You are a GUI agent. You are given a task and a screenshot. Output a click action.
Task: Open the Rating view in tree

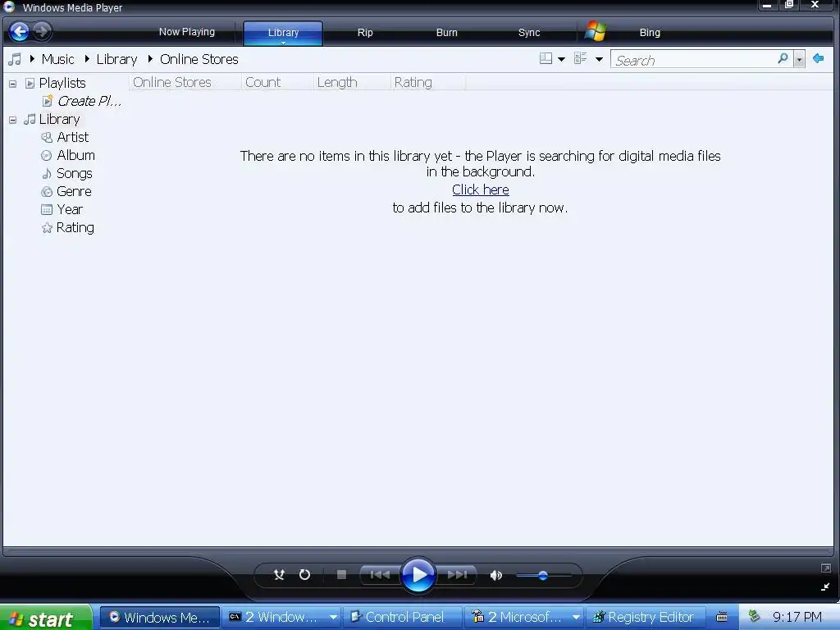pyautogui.click(x=75, y=228)
